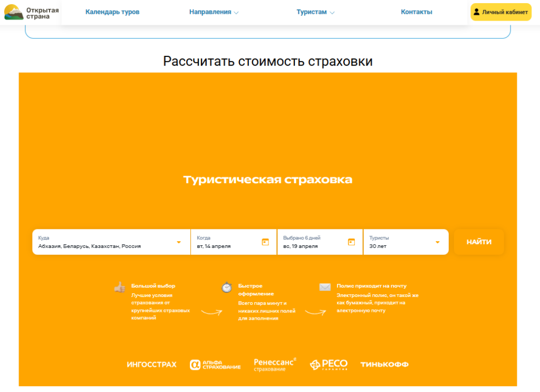Click the Открытая страна site logo

31,12
